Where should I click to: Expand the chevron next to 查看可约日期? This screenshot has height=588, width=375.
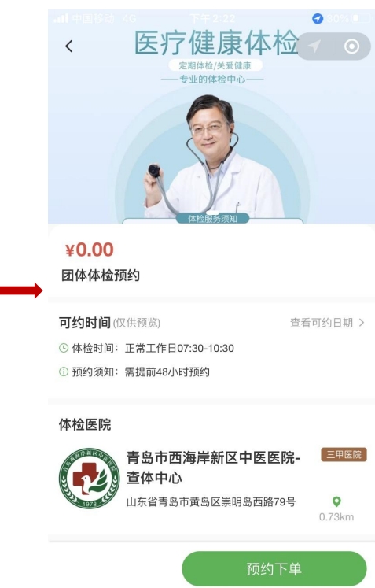pyautogui.click(x=362, y=323)
